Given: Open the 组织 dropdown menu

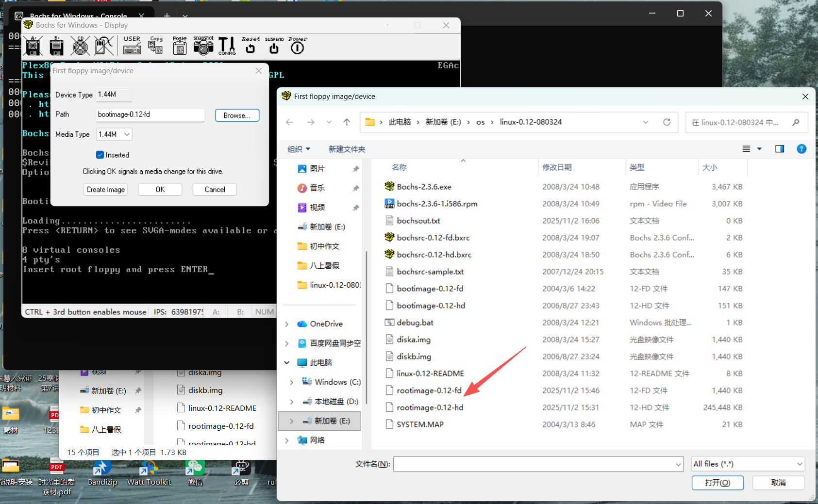Looking at the screenshot, I should 299,149.
